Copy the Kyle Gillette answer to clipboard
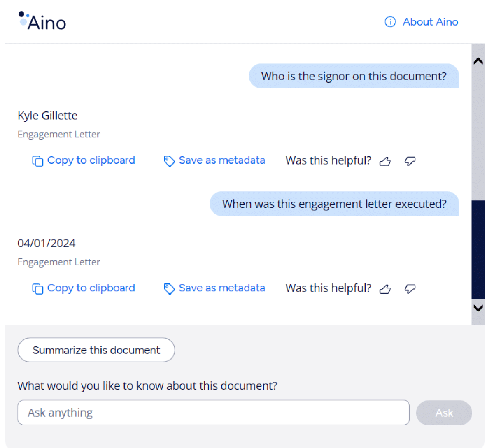The width and height of the screenshot is (494, 448). (x=84, y=160)
